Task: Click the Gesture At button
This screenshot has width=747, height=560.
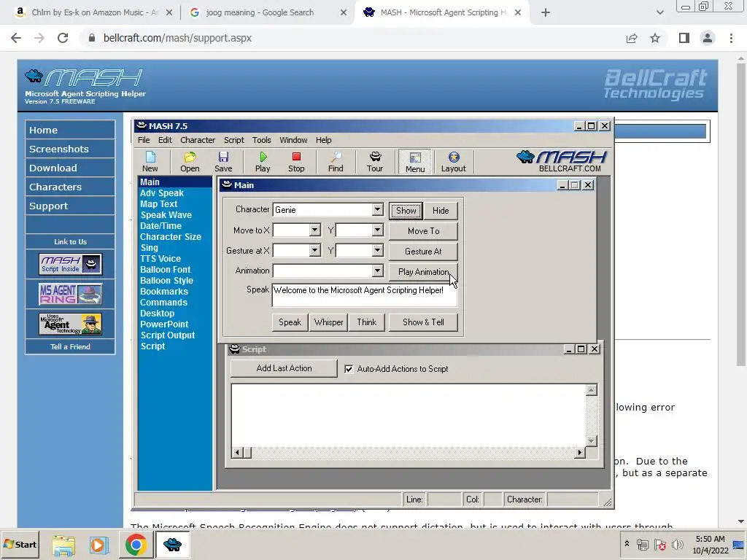Action: [x=424, y=252]
